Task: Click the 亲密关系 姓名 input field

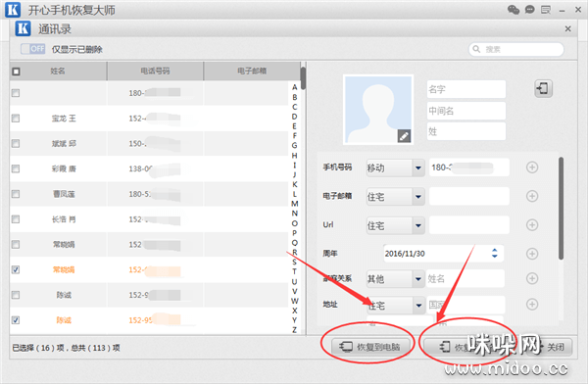Action: click(x=465, y=278)
